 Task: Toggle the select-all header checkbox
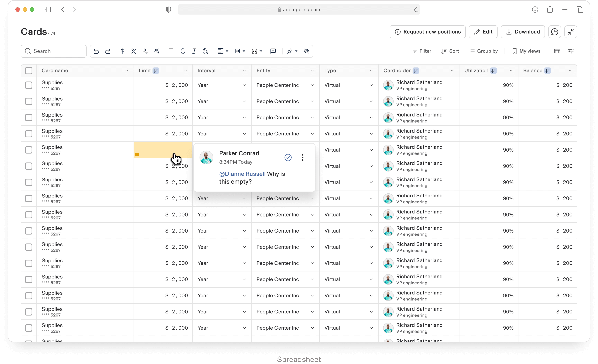click(29, 71)
